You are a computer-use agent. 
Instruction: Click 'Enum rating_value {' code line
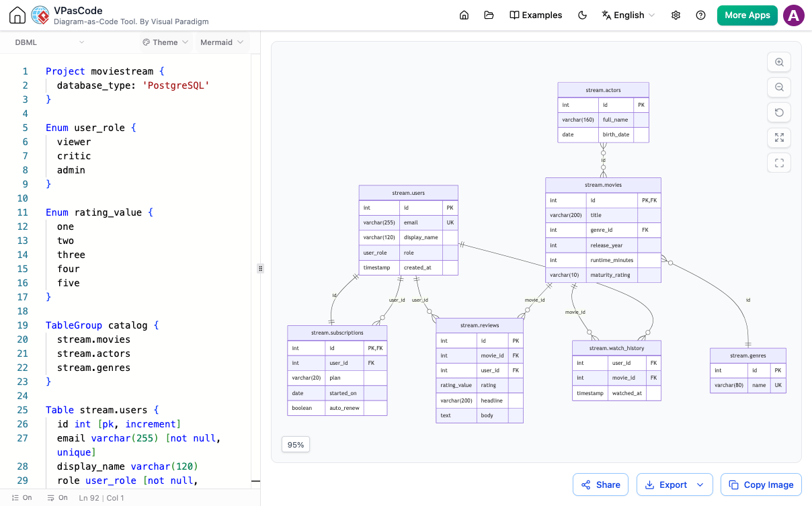[99, 212]
